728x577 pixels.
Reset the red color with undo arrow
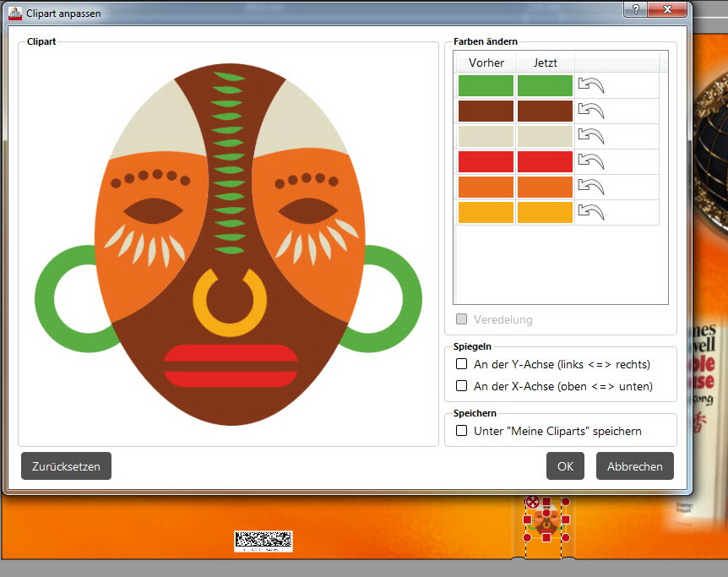pos(591,161)
